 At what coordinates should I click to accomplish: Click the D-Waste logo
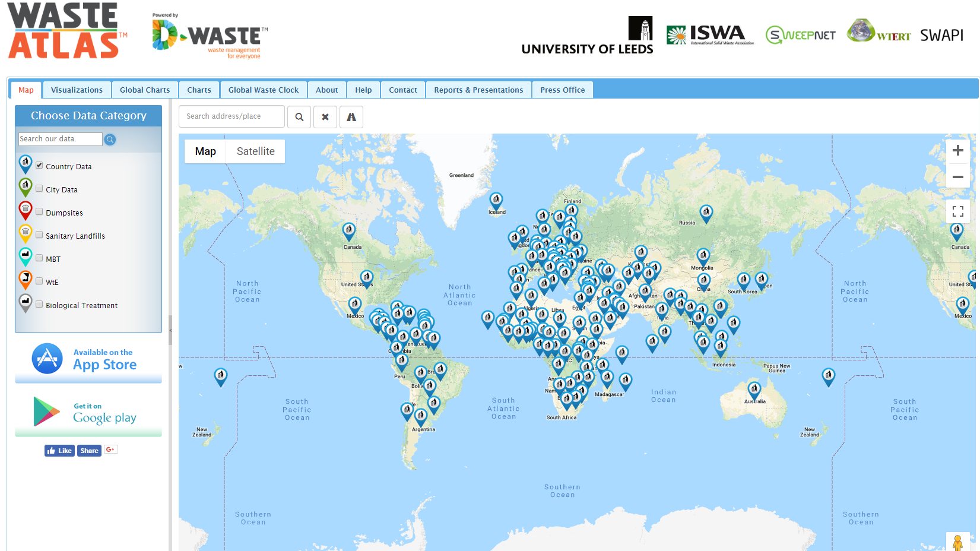coord(210,37)
